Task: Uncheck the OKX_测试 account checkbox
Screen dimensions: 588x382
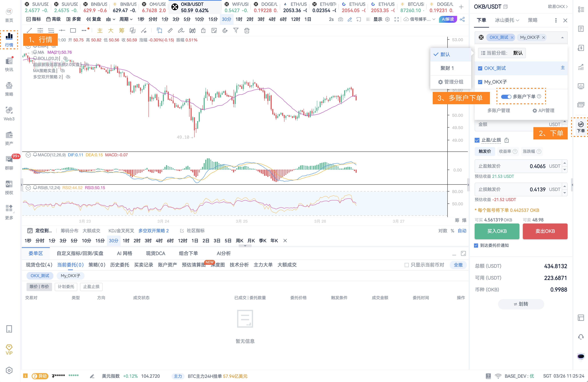Action: (x=480, y=68)
